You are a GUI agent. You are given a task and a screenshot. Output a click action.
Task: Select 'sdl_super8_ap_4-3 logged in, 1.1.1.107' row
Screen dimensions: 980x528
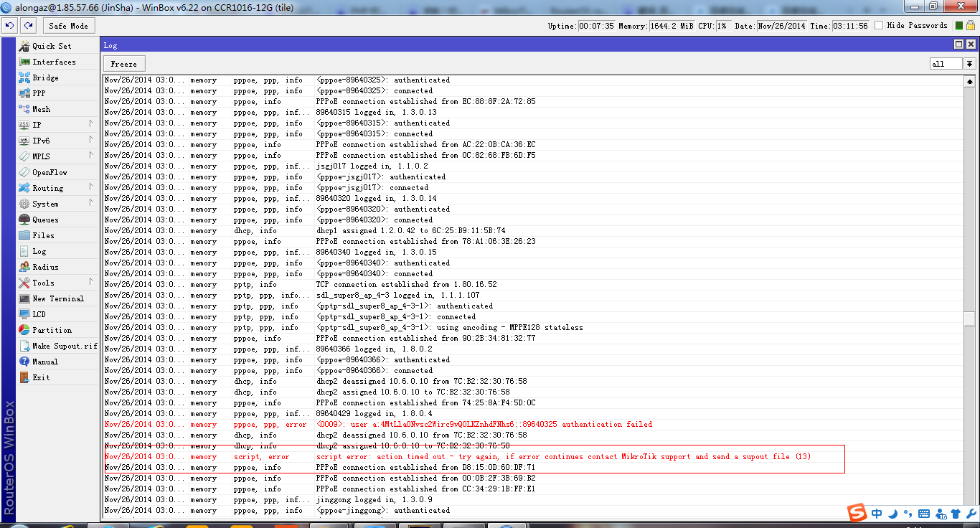click(533, 296)
